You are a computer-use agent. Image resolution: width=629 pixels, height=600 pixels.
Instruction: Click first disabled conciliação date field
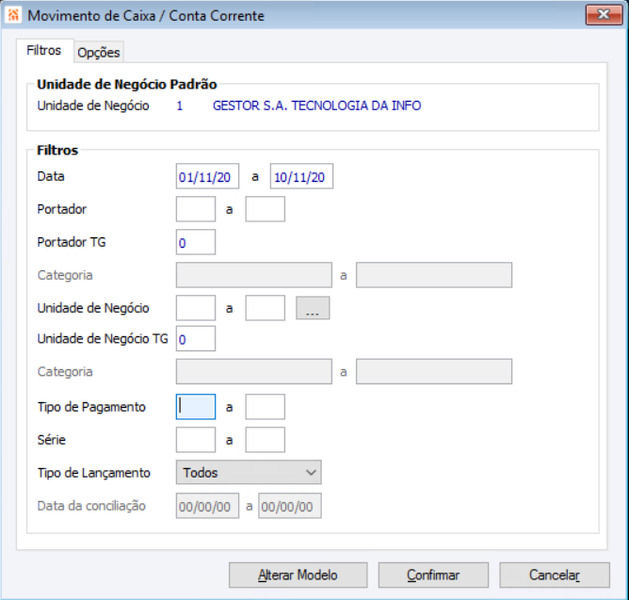tap(207, 506)
